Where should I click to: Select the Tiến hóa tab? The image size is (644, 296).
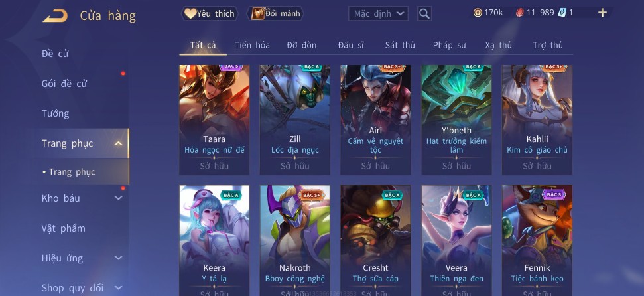[252, 45]
